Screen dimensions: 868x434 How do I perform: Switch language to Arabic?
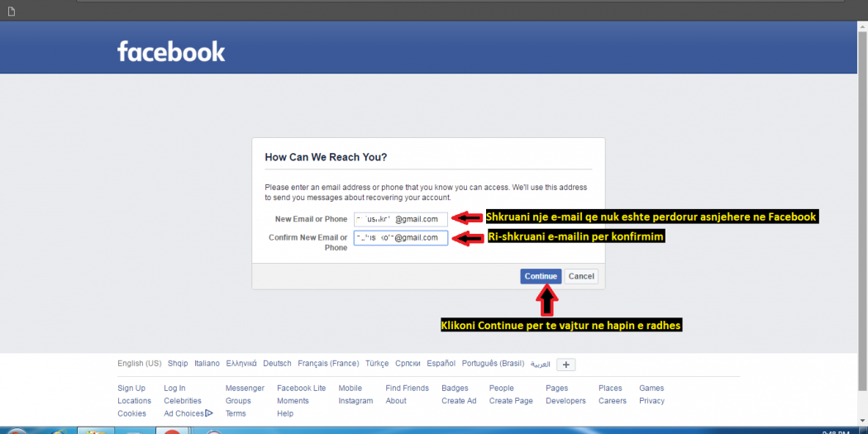(541, 364)
